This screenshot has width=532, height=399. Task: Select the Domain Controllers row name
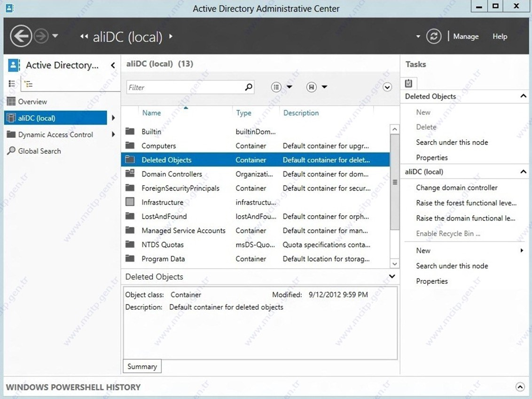pyautogui.click(x=172, y=174)
